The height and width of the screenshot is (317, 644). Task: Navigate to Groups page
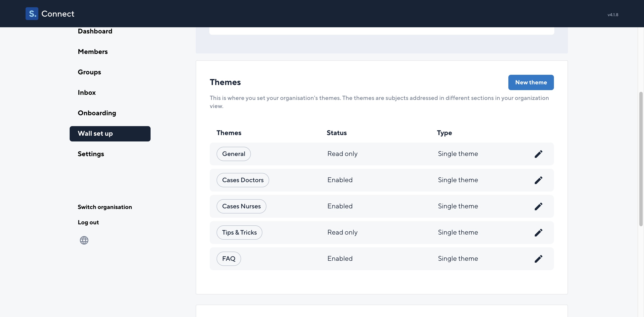pyautogui.click(x=89, y=72)
